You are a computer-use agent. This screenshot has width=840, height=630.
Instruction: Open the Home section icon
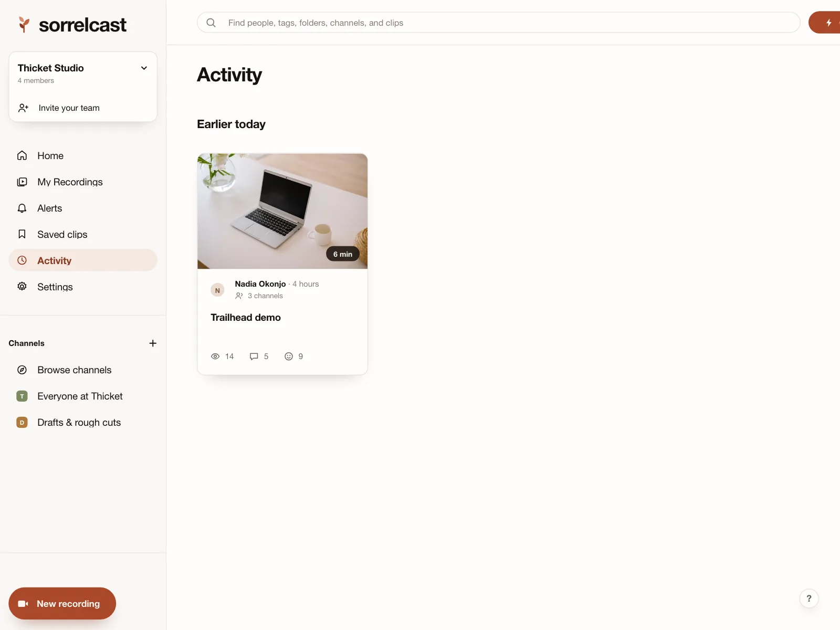22,155
